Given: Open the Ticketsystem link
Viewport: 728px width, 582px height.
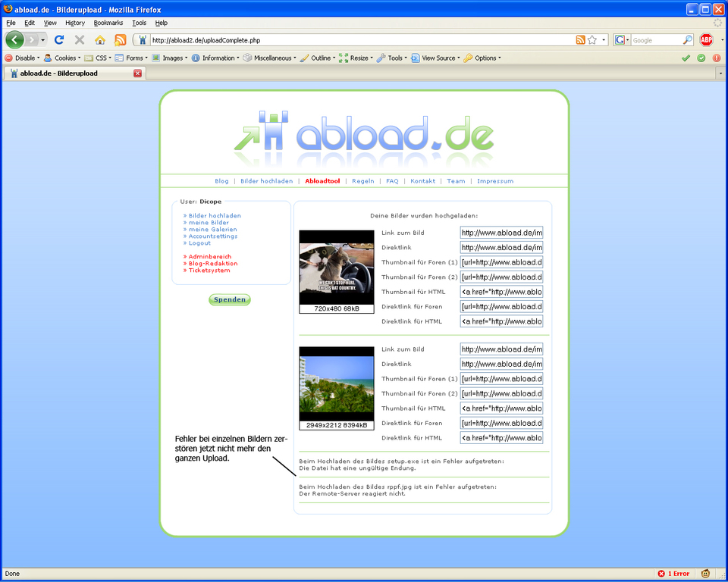Looking at the screenshot, I should 209,270.
